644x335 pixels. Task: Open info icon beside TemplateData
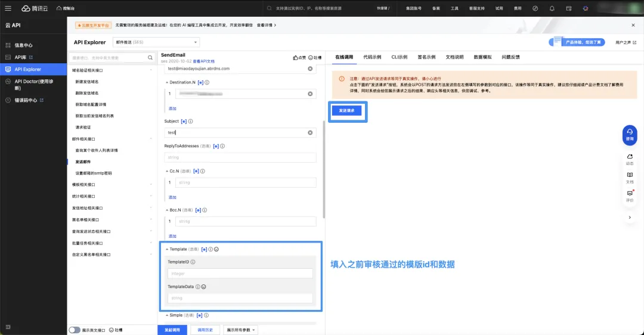[x=197, y=287]
